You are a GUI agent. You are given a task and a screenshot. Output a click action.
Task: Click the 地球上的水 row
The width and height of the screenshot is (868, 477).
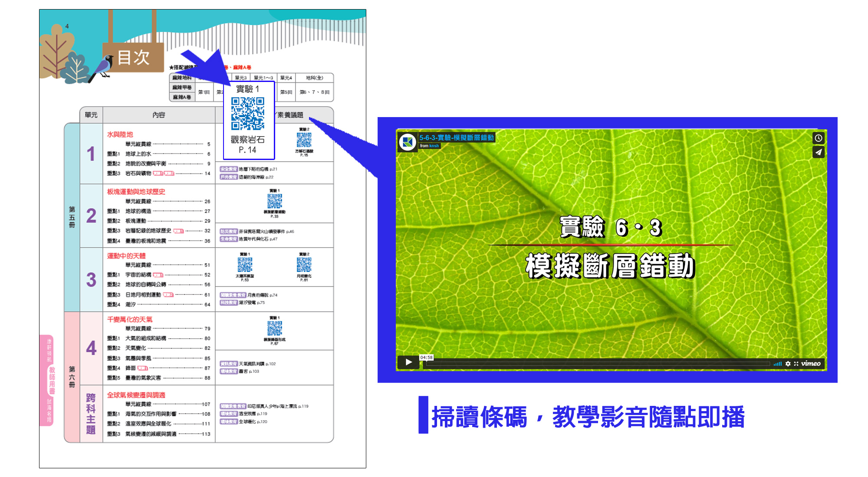[x=159, y=154]
